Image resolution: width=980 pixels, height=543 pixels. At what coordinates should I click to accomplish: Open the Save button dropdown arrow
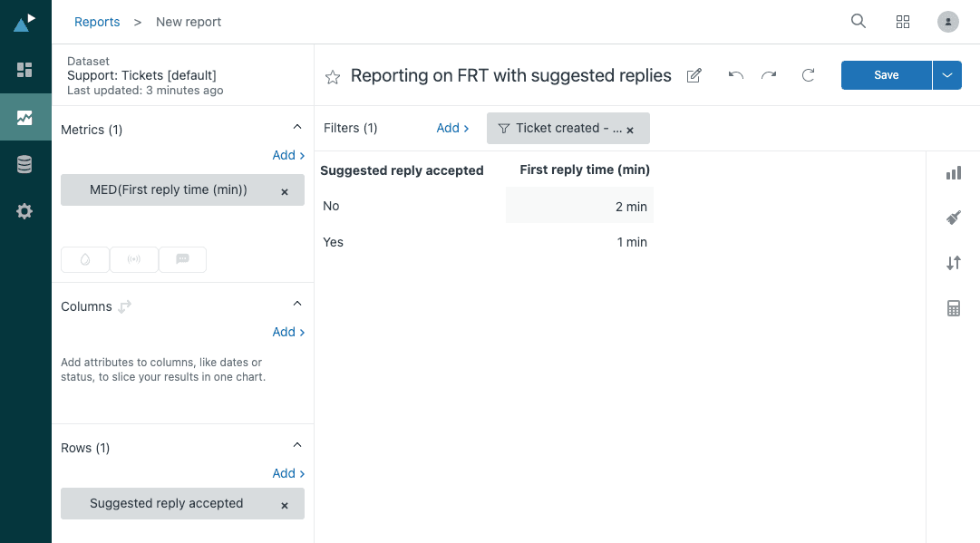point(946,75)
